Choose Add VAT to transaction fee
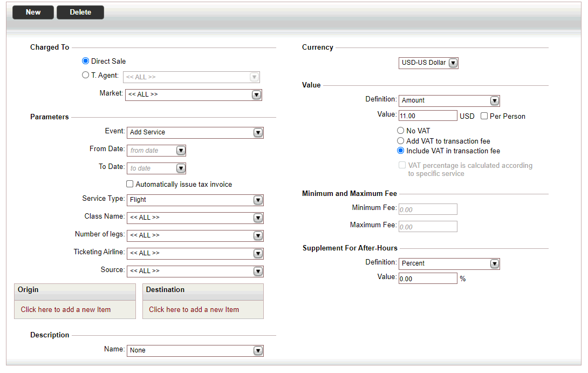588x373 pixels. pos(400,141)
